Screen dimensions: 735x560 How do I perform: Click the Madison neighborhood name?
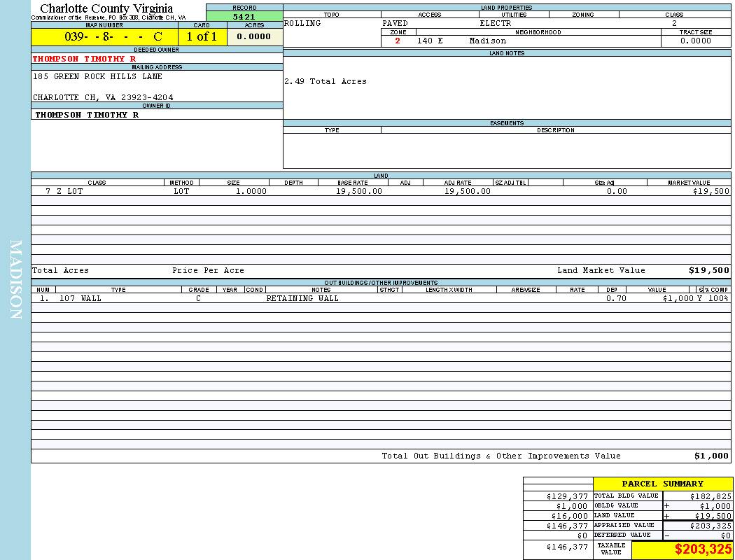point(487,41)
